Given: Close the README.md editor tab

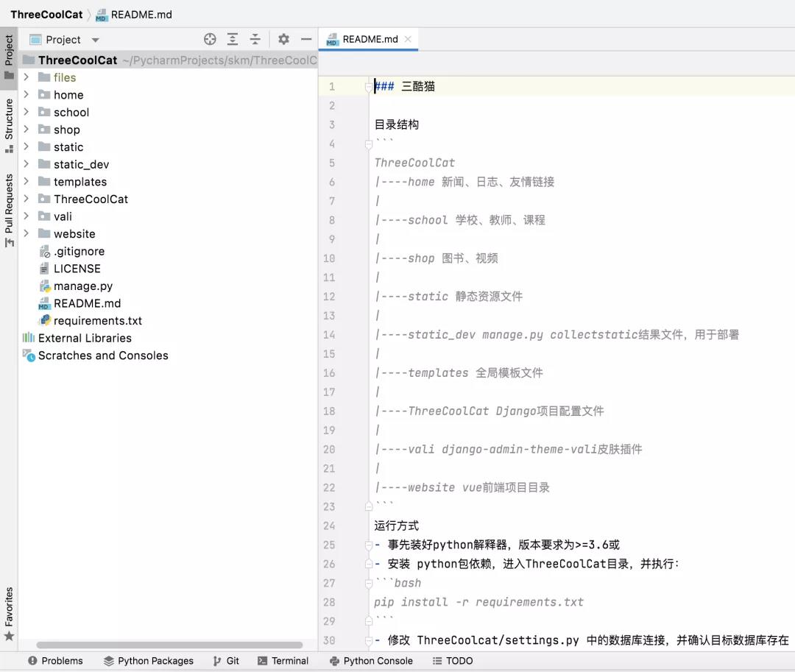Looking at the screenshot, I should (x=408, y=39).
